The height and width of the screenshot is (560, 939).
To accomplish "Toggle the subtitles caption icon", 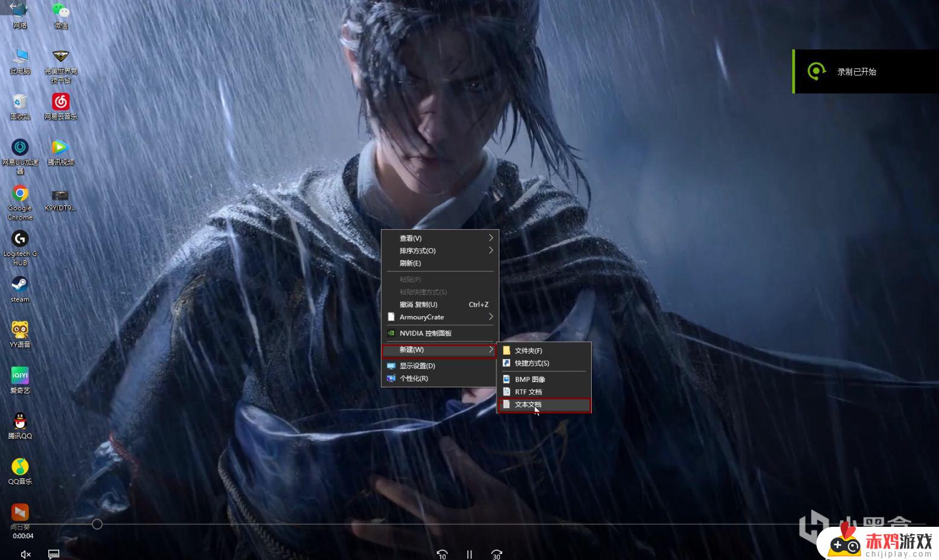I will tap(54, 554).
